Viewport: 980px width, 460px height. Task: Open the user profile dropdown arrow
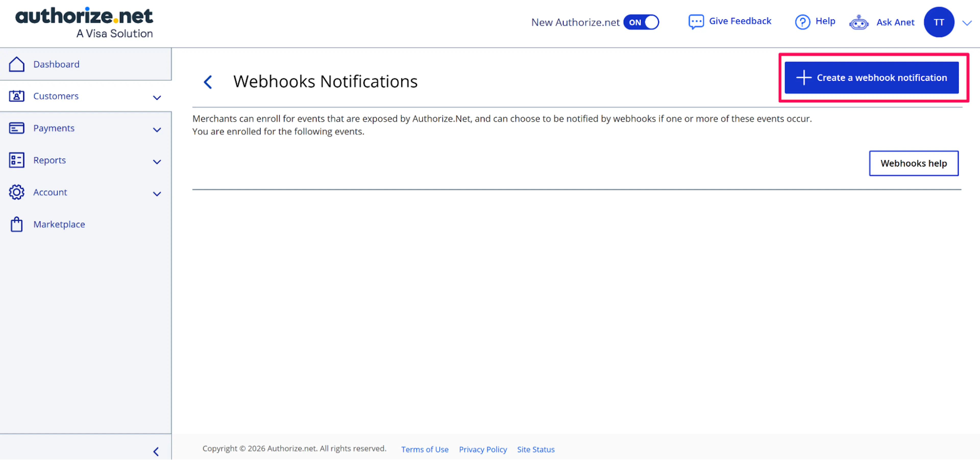967,23
